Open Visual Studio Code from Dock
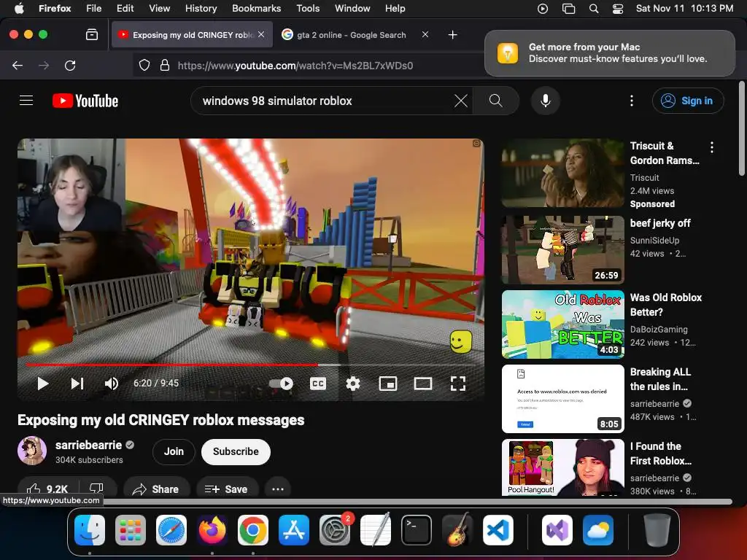Viewport: 747px width, 560px height. tap(498, 530)
